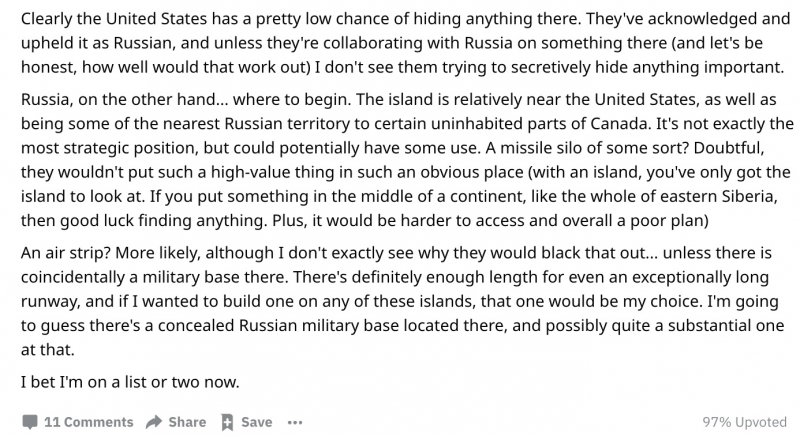Click the paragraph starting "An air strip?"

[x=403, y=301]
